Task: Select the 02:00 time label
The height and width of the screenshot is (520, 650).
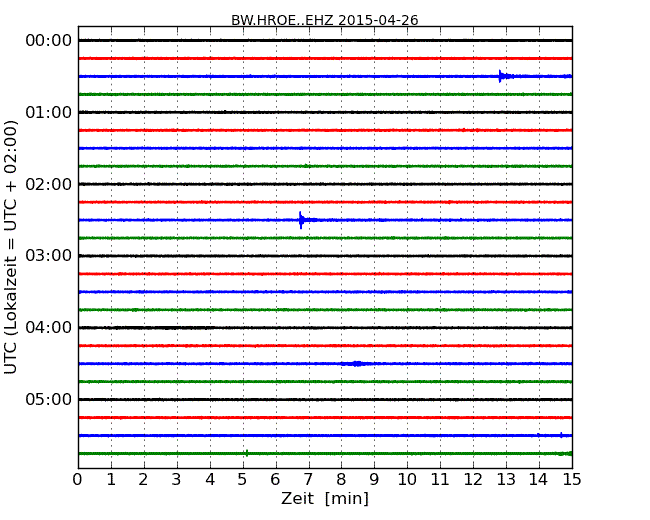Action: click(49, 184)
